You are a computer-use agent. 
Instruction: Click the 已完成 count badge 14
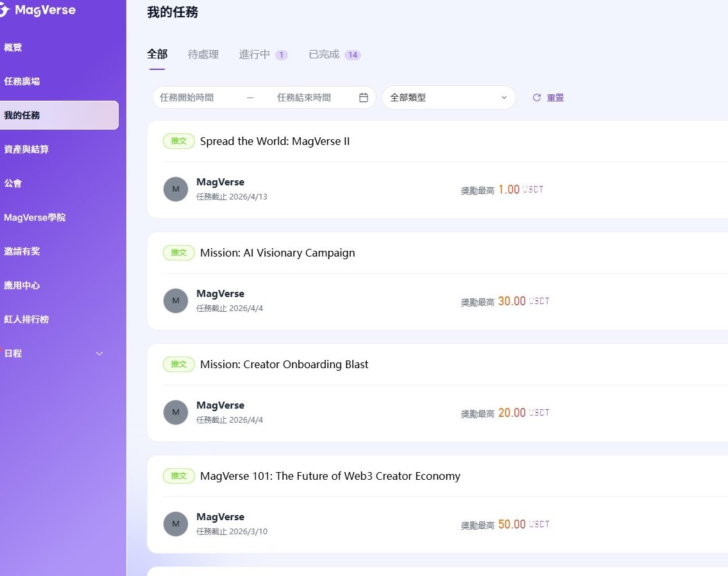pyautogui.click(x=353, y=55)
